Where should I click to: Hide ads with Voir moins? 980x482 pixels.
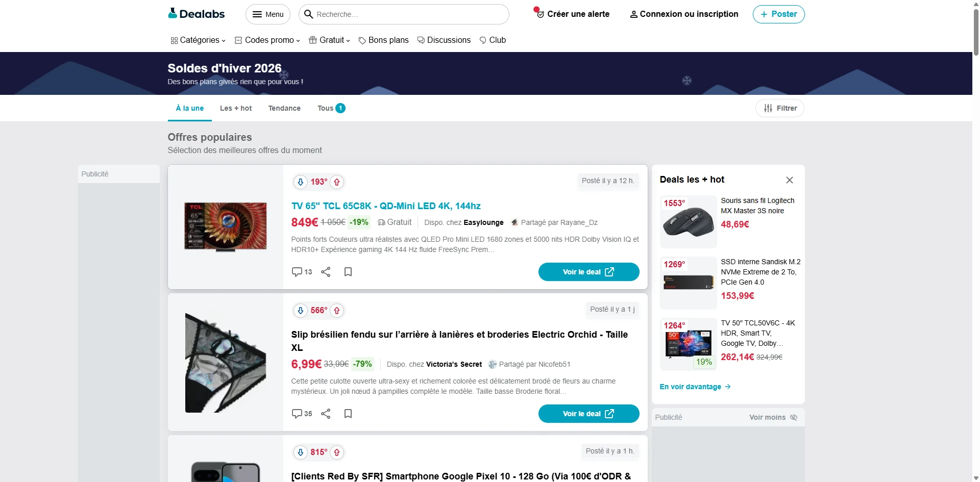773,417
